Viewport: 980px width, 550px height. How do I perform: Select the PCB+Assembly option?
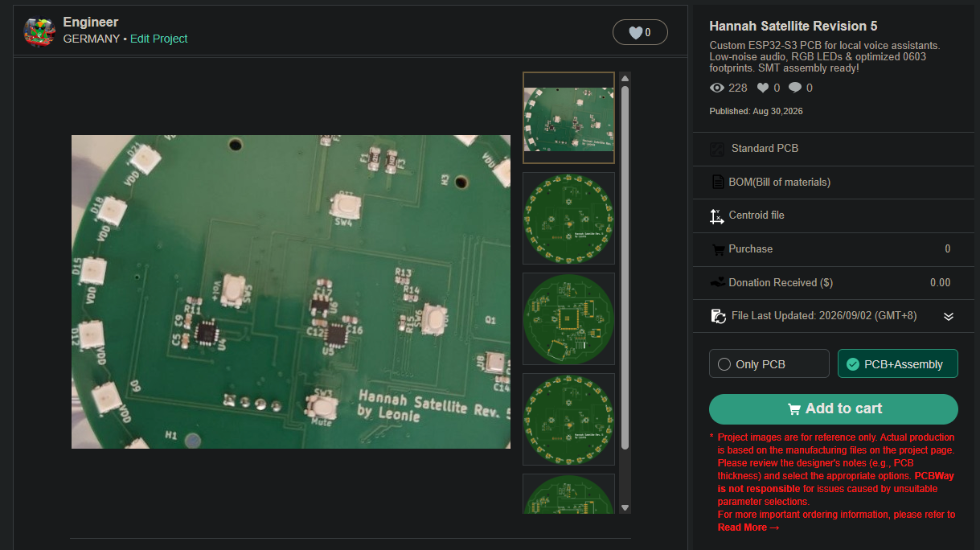(897, 363)
